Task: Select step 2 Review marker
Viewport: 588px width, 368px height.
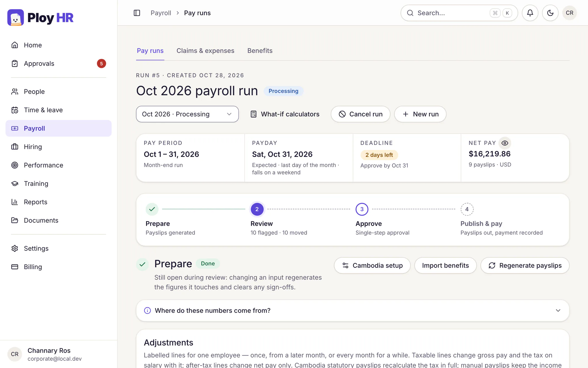Action: pos(257,209)
